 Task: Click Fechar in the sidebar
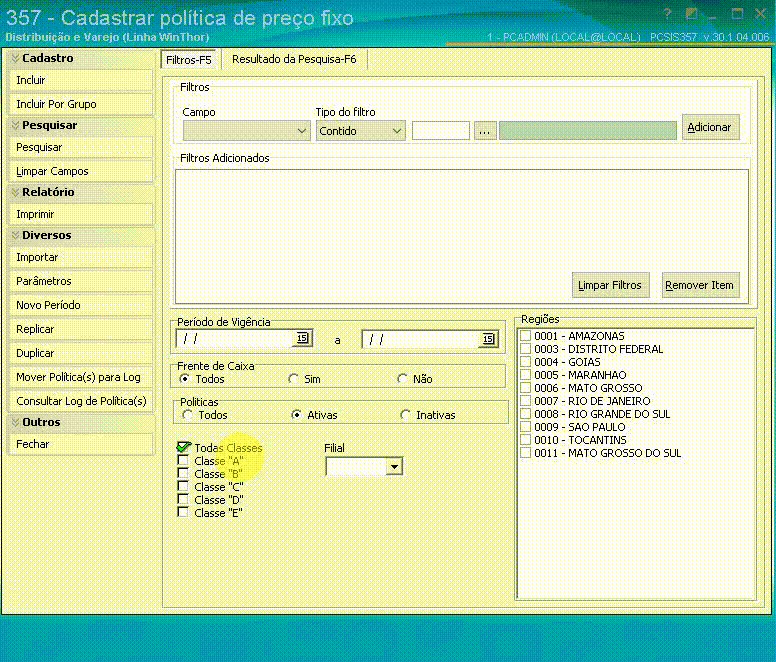pyautogui.click(x=81, y=444)
